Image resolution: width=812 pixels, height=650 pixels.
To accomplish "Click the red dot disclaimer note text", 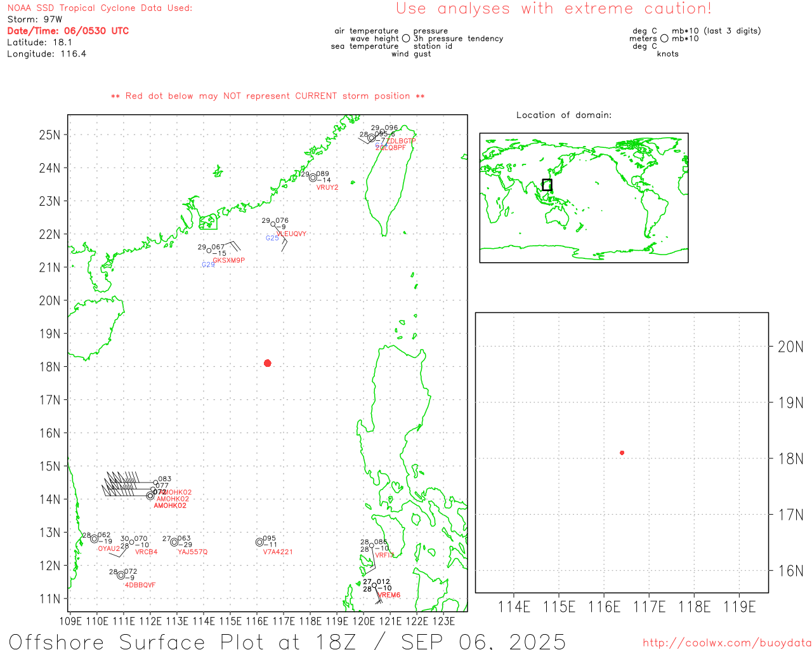I will point(268,96).
